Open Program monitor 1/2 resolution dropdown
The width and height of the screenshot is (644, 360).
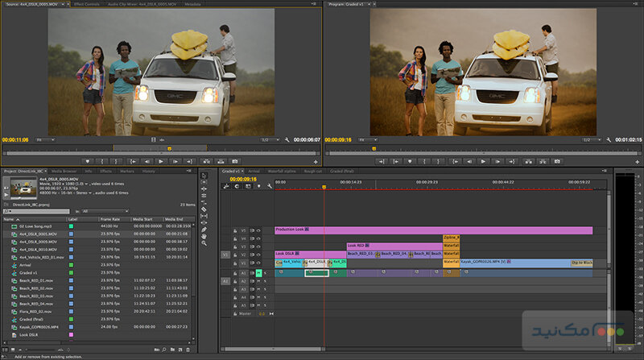point(592,140)
